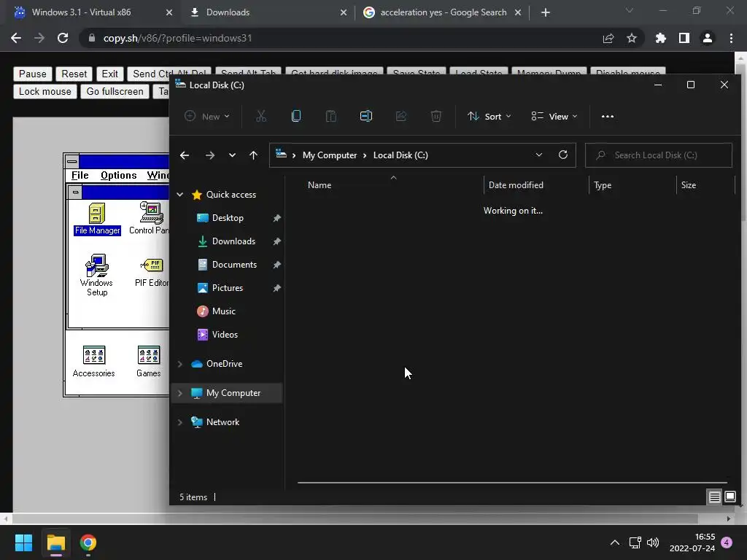
Task: Open Games group icon in Windows 3.1
Action: [x=149, y=362]
